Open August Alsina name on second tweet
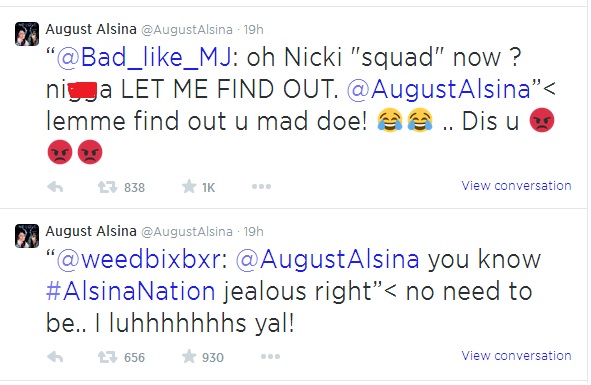This screenshot has width=591, height=385. [x=91, y=231]
